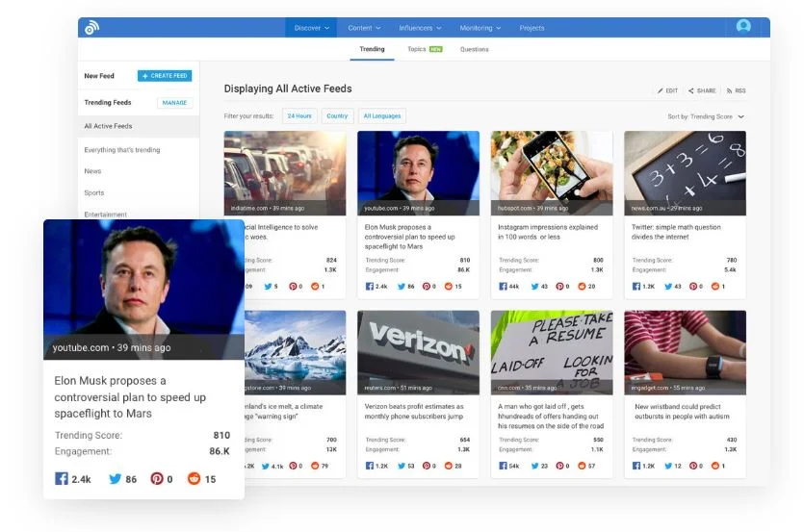
Task: Click the chalkboard math thumbnail
Action: click(x=685, y=173)
